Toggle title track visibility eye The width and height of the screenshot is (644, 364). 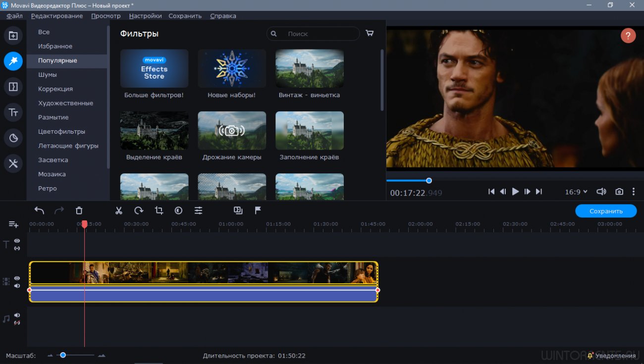(x=17, y=241)
